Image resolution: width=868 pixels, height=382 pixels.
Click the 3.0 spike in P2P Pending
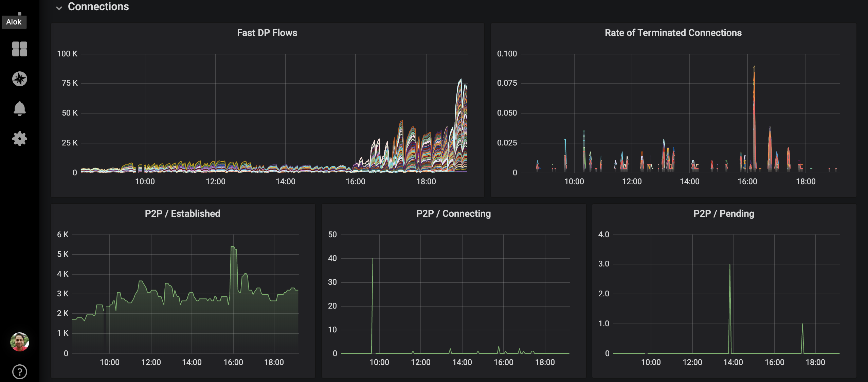point(730,265)
